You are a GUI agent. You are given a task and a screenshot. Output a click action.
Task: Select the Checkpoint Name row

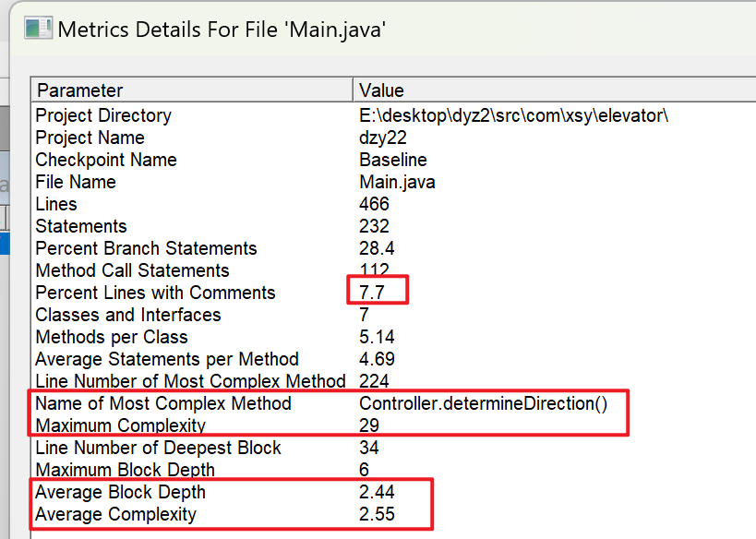tap(394, 160)
